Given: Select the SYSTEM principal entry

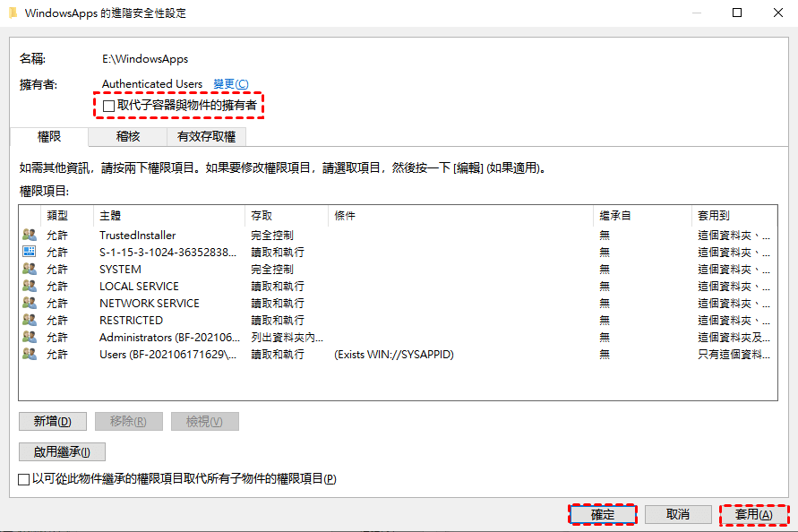Looking at the screenshot, I should click(120, 270).
